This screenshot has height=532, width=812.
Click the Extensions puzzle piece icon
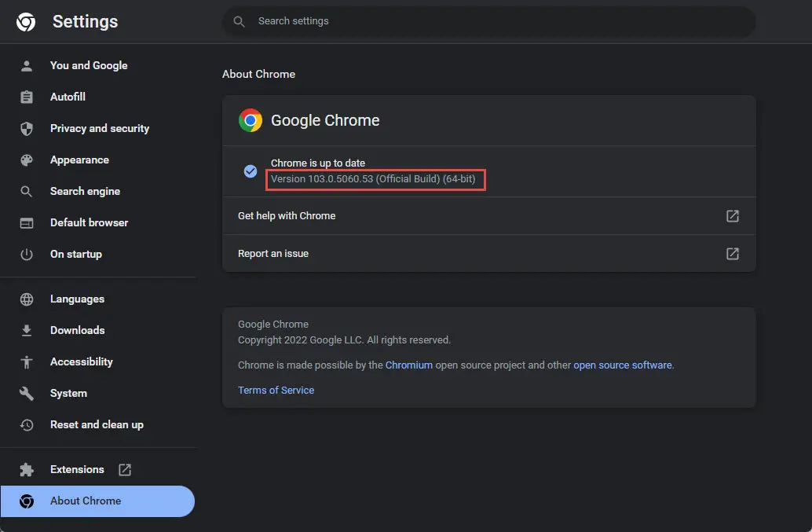pyautogui.click(x=27, y=470)
